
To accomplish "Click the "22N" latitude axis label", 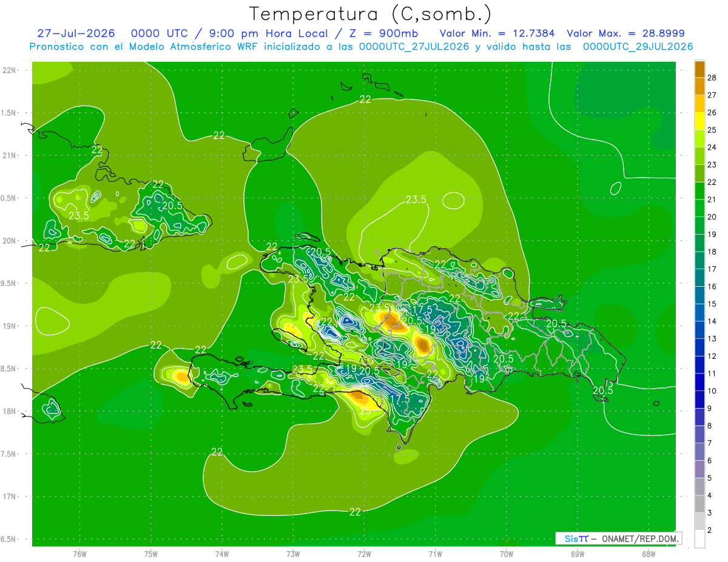I will [10, 70].
